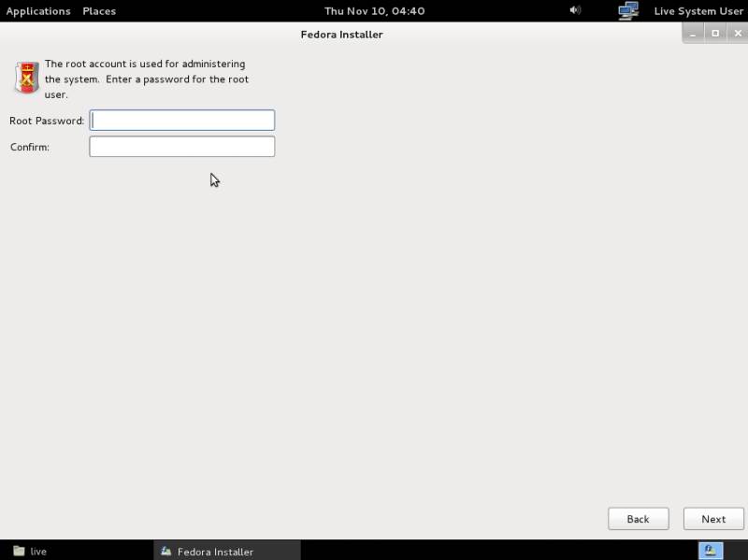Click the Root Password input field

181,121
